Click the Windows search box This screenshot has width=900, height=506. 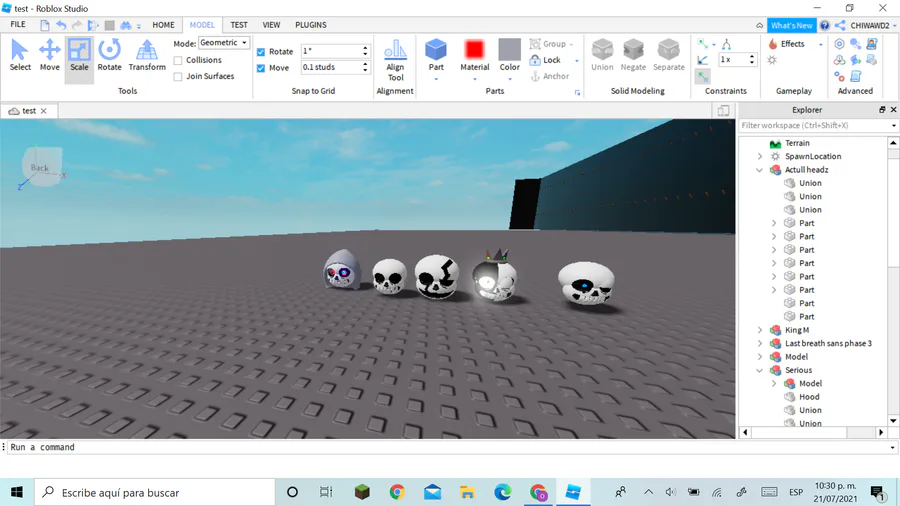(x=155, y=492)
